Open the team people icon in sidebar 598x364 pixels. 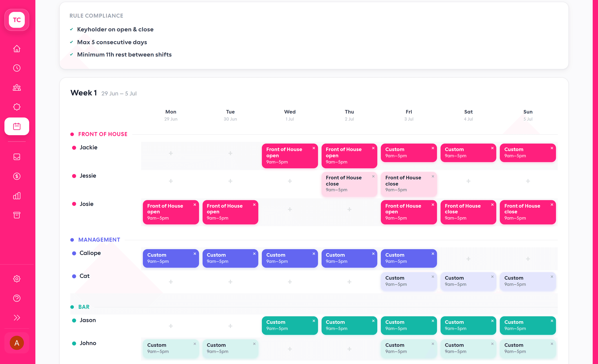tap(17, 87)
